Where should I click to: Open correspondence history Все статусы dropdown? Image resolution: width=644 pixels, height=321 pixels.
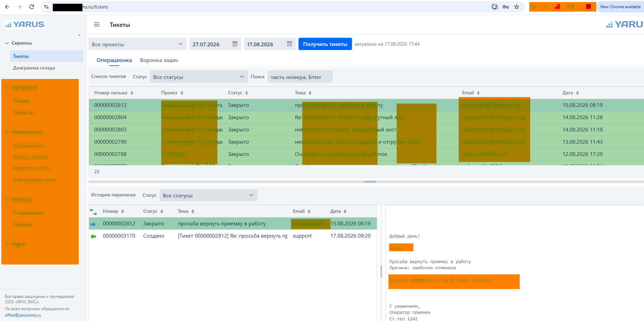tap(208, 195)
